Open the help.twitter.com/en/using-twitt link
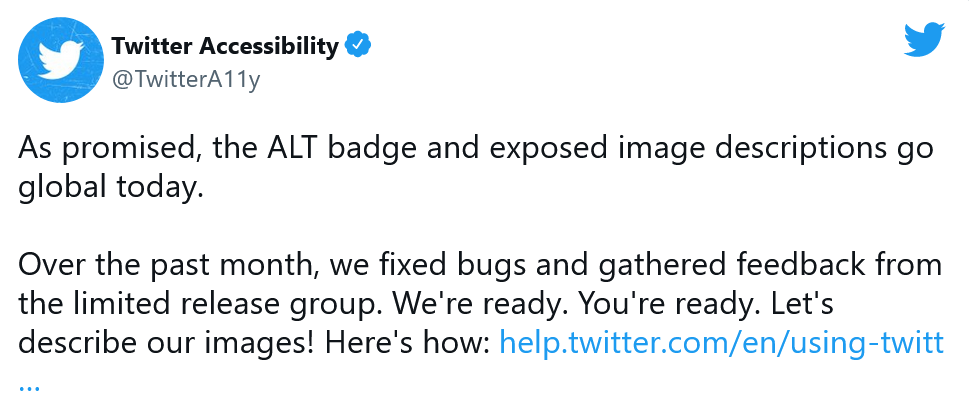975x409 pixels. click(720, 344)
